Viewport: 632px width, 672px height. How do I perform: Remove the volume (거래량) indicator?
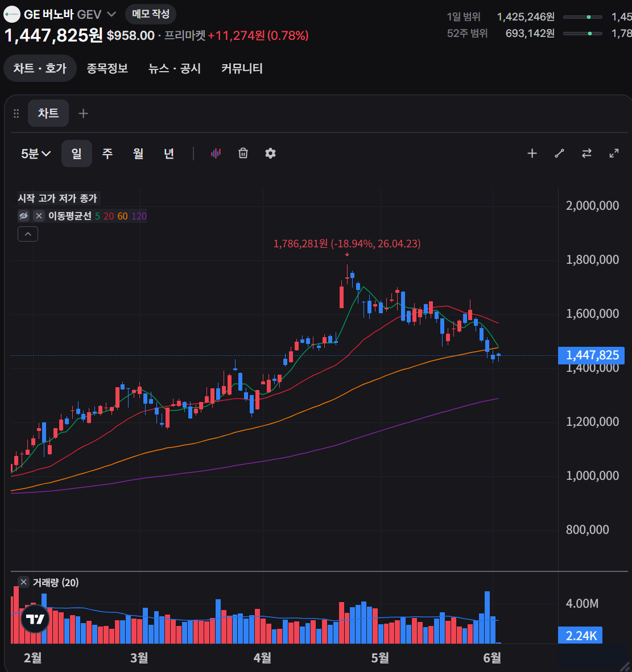coord(23,582)
